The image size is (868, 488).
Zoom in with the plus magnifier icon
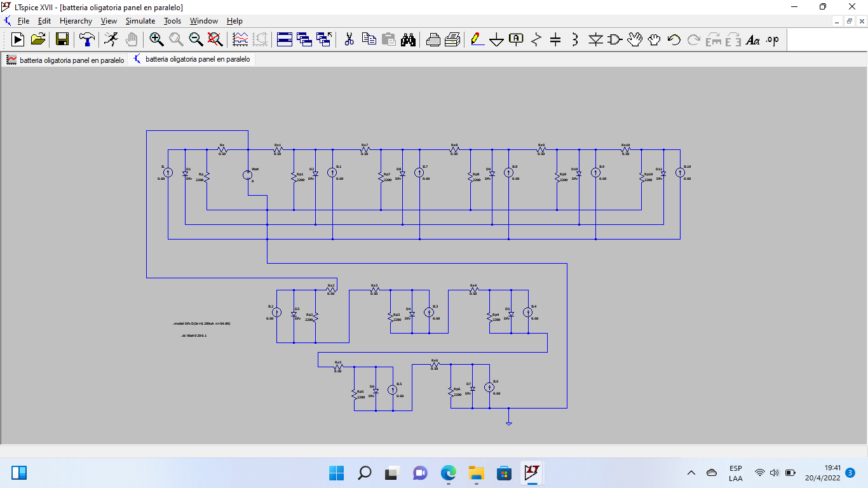(156, 39)
